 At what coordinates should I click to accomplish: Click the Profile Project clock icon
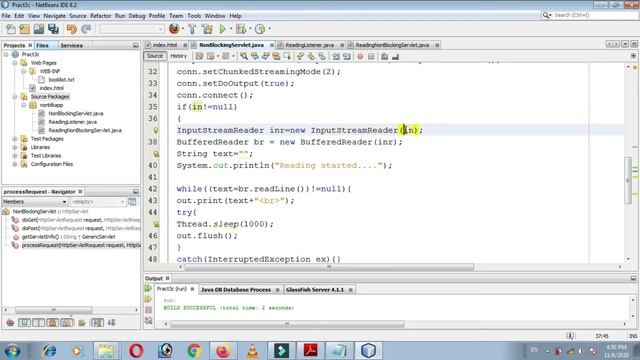click(260, 29)
